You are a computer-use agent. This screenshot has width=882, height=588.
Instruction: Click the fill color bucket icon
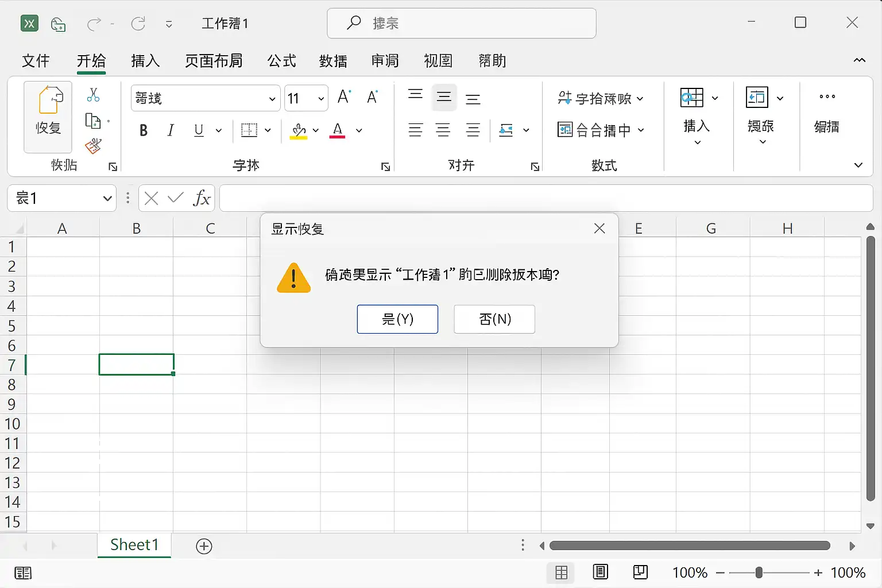coord(299,131)
